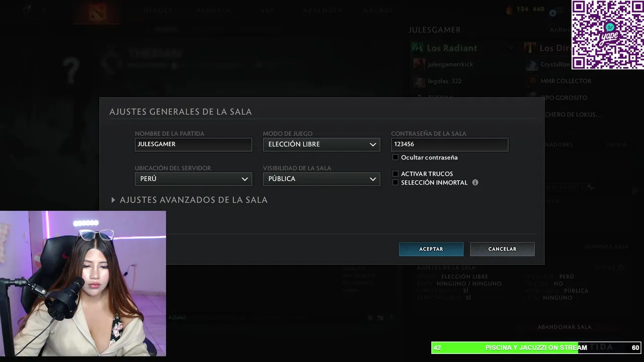The width and height of the screenshot is (644, 362).
Task: Click the Yape QR code overlay
Action: click(608, 35)
